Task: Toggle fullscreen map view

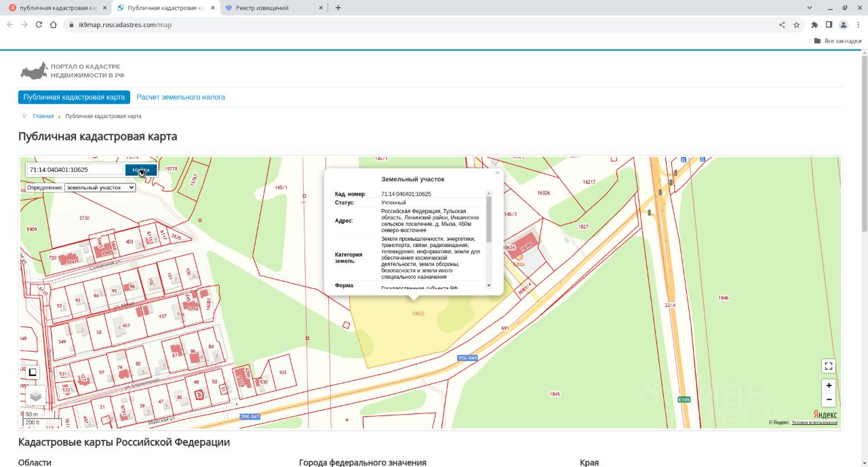Action: (x=829, y=366)
